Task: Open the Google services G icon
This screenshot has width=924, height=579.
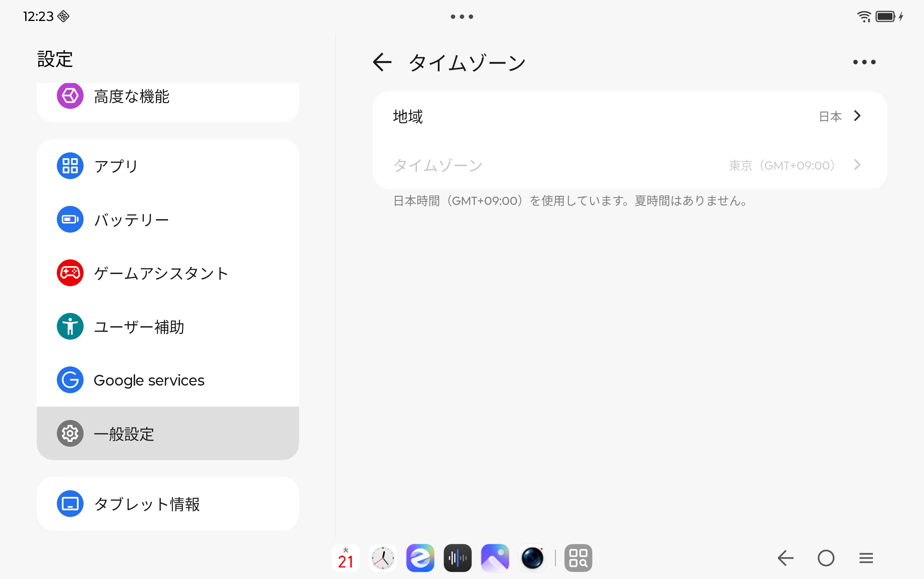Action: (x=70, y=380)
